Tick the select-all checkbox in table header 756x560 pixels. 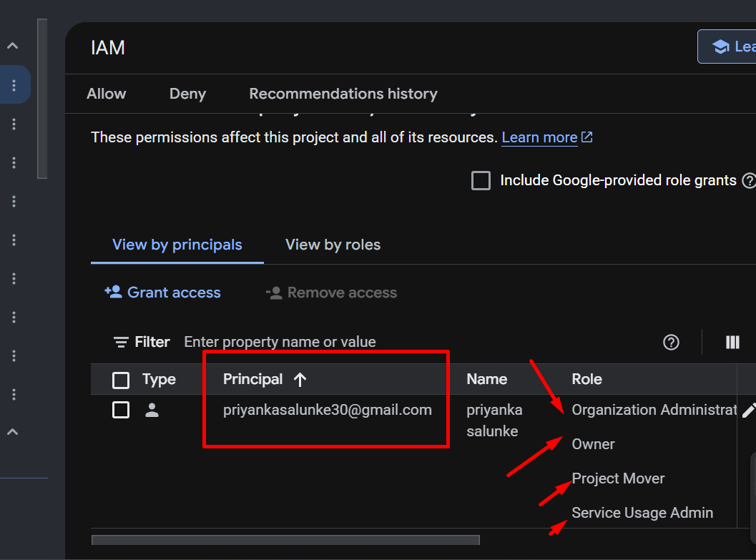pos(121,380)
